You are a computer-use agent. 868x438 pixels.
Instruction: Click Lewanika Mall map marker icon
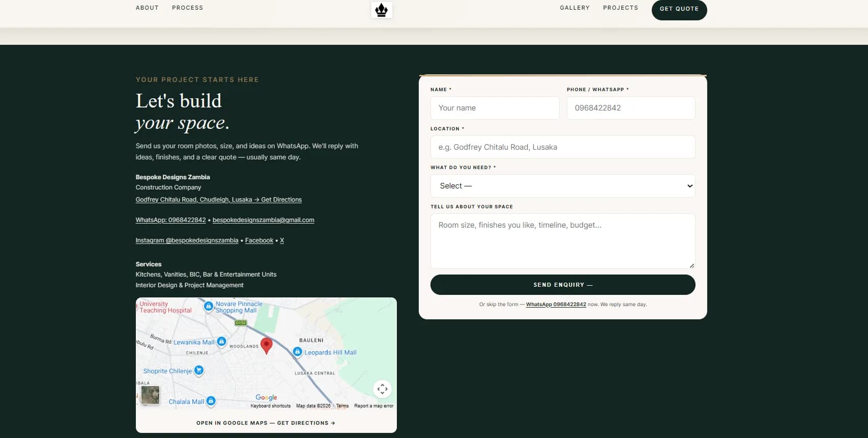click(x=221, y=341)
